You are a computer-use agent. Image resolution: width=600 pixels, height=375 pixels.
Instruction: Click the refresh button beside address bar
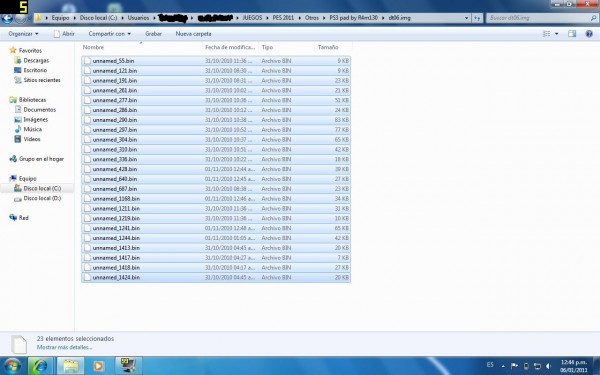tap(477, 18)
